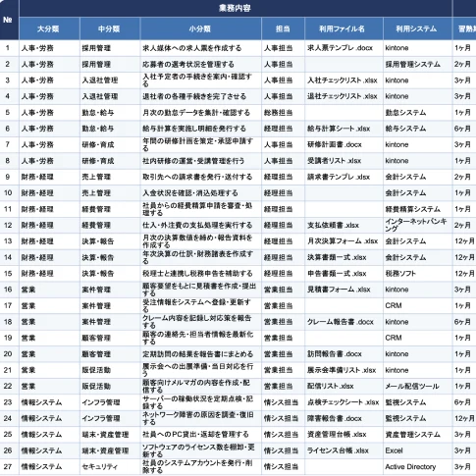Select cell 税理士と連携し税務申告を補助する
The image size is (476, 476).
click(x=201, y=274)
